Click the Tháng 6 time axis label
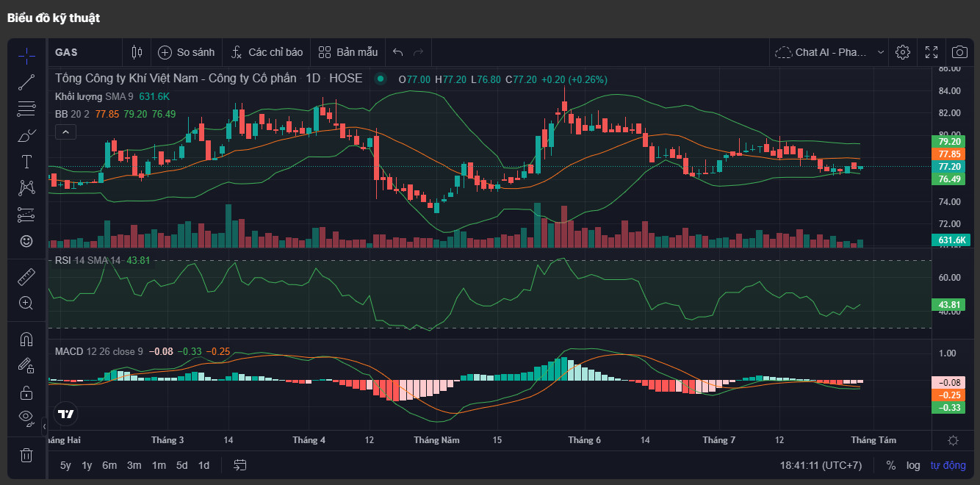980x485 pixels. click(x=584, y=440)
